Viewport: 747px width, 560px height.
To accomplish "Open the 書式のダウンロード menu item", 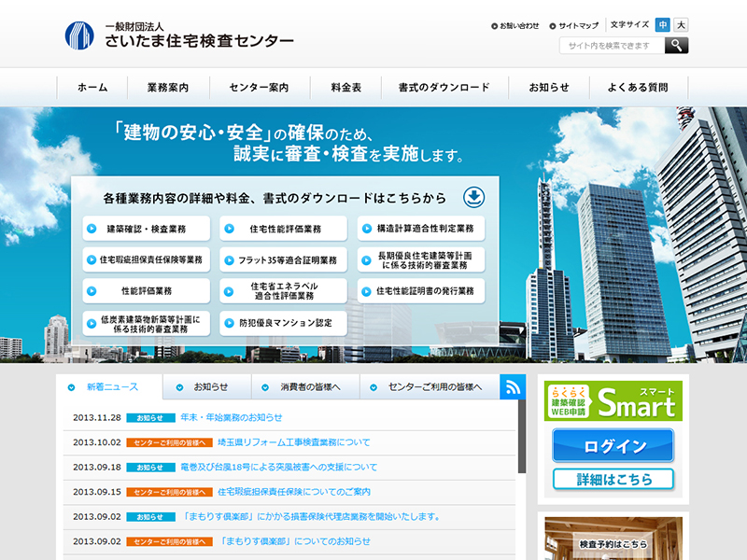I will [x=444, y=88].
